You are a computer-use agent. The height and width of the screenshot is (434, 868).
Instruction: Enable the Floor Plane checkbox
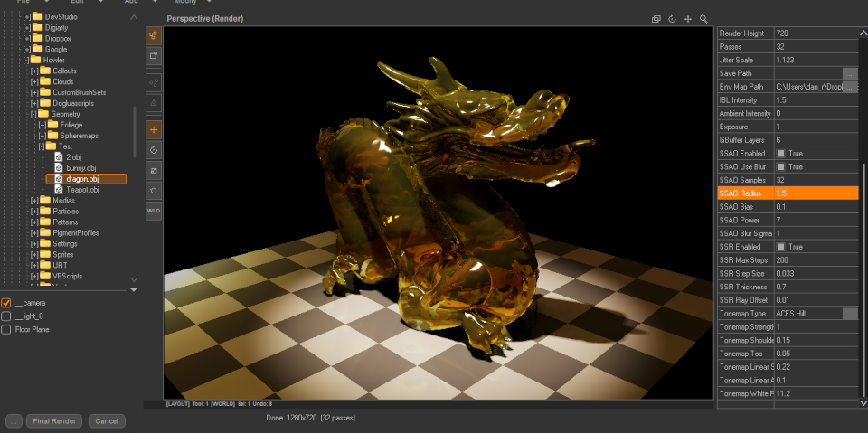pos(6,329)
